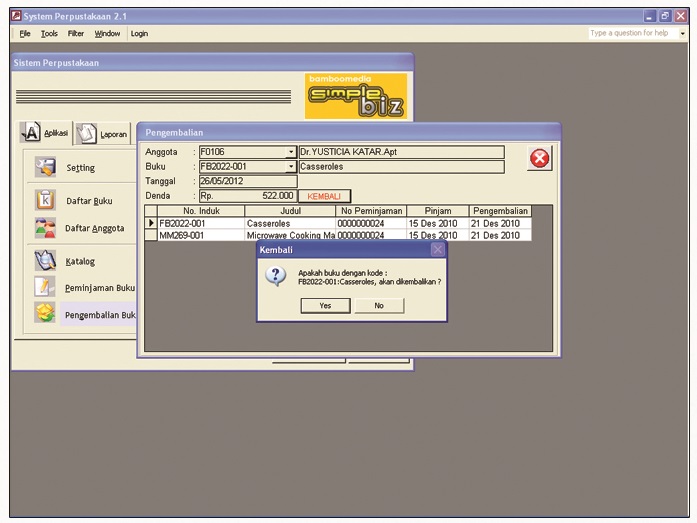This screenshot has width=697, height=523.
Task: Expand the Anggota F0106 dropdown
Action: tap(291, 152)
